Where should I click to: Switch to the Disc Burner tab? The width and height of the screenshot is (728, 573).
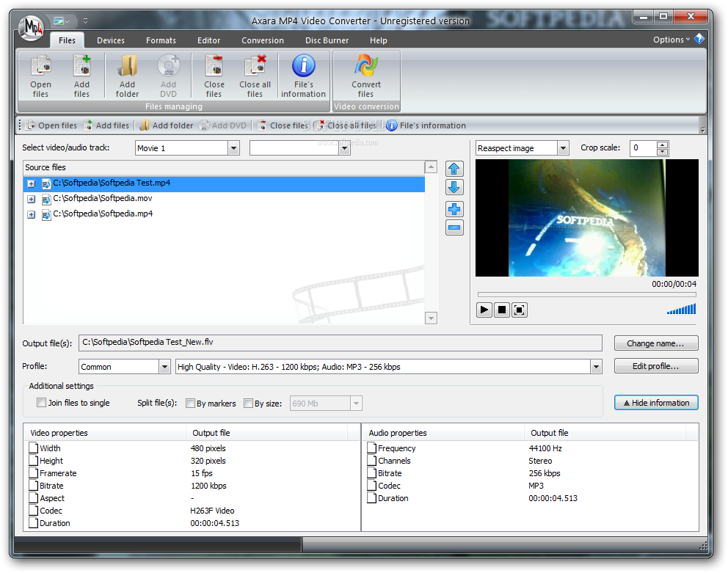[327, 40]
